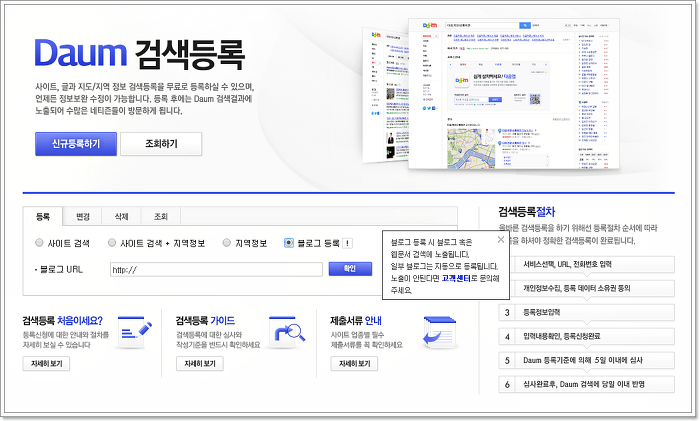This screenshot has width=700, height=421.
Task: Open the 등록 tab
Action: click(43, 217)
